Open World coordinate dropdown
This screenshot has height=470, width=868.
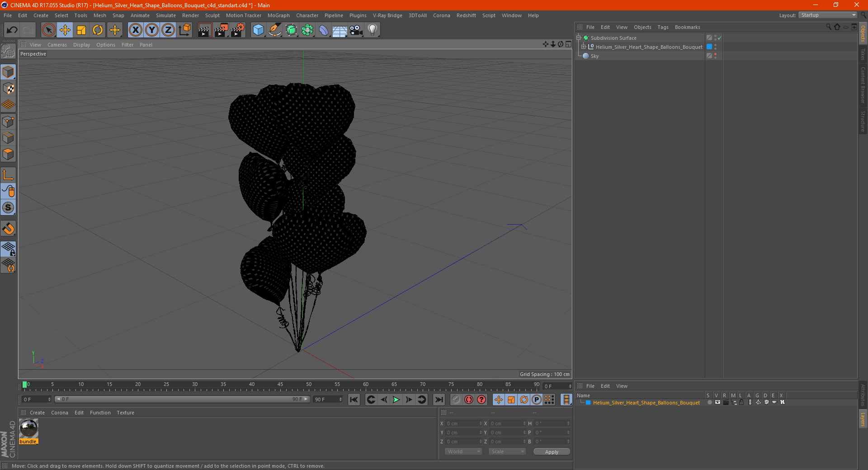(x=463, y=451)
